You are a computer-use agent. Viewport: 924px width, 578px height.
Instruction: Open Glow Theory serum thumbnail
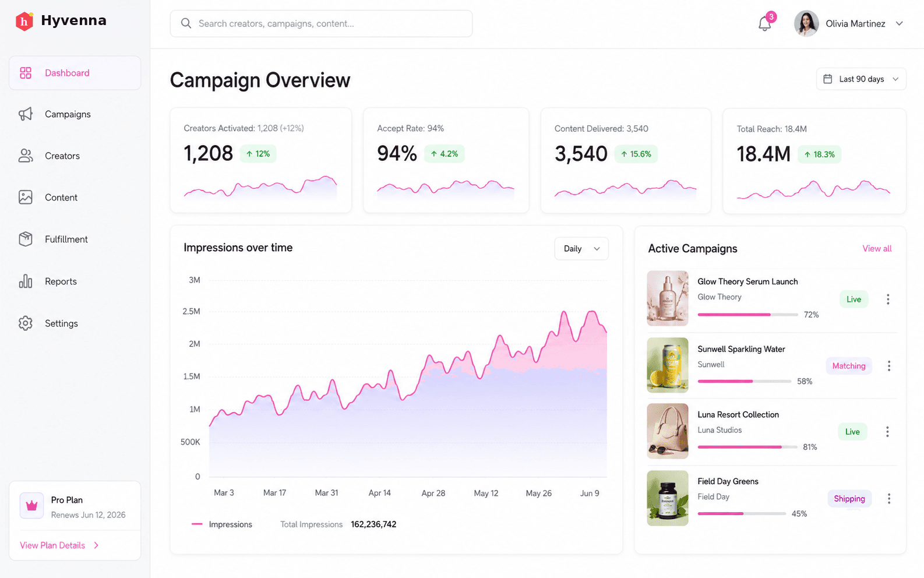point(668,298)
